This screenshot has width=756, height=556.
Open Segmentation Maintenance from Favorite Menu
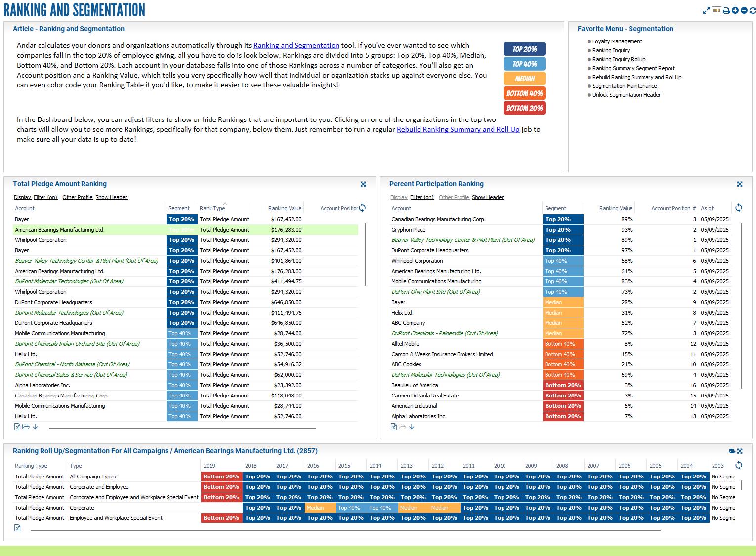click(625, 86)
